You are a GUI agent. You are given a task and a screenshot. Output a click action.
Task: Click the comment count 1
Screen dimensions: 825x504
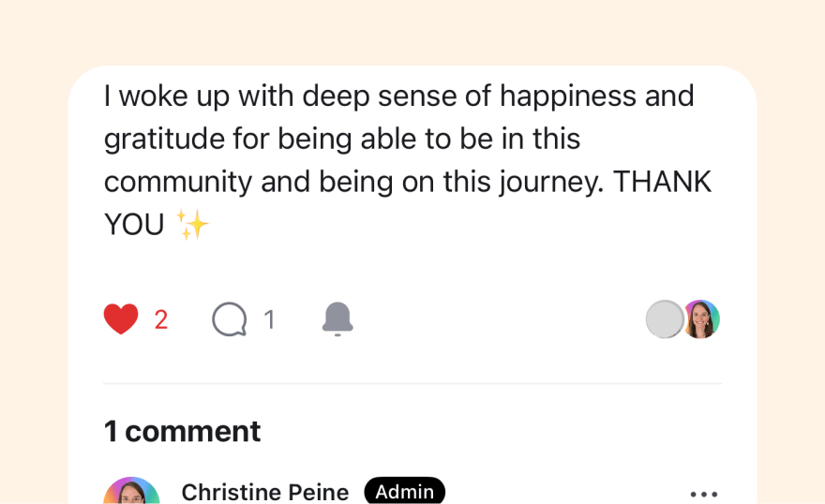click(x=270, y=320)
